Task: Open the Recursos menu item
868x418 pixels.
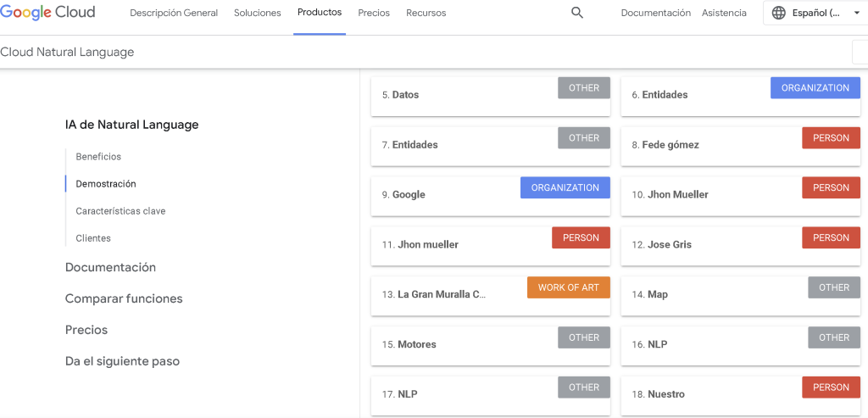Action: (426, 13)
